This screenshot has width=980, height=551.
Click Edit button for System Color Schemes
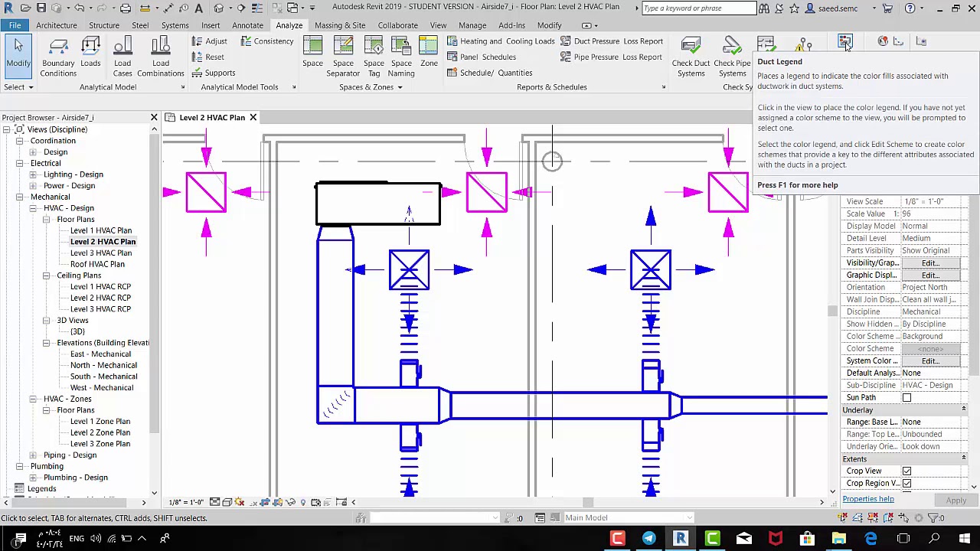coord(930,361)
